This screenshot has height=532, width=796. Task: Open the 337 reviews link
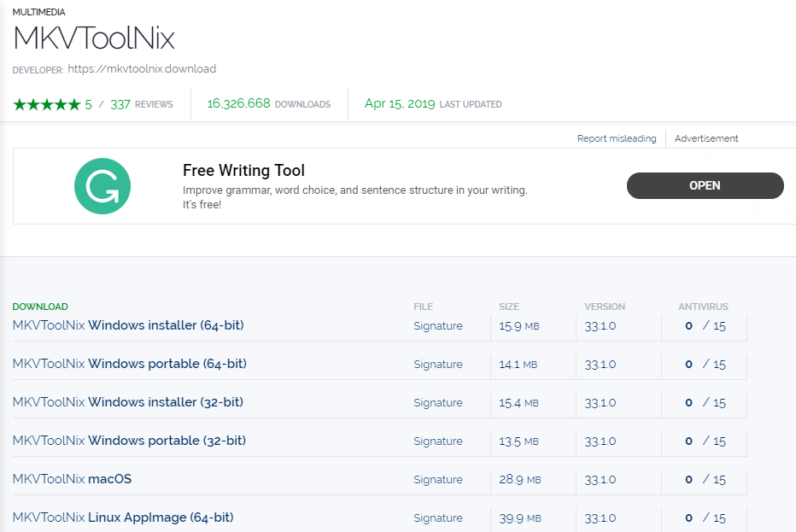[x=142, y=104]
